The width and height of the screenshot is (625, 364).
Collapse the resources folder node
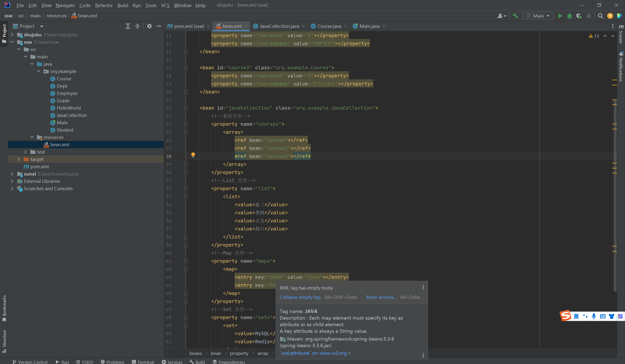32,137
